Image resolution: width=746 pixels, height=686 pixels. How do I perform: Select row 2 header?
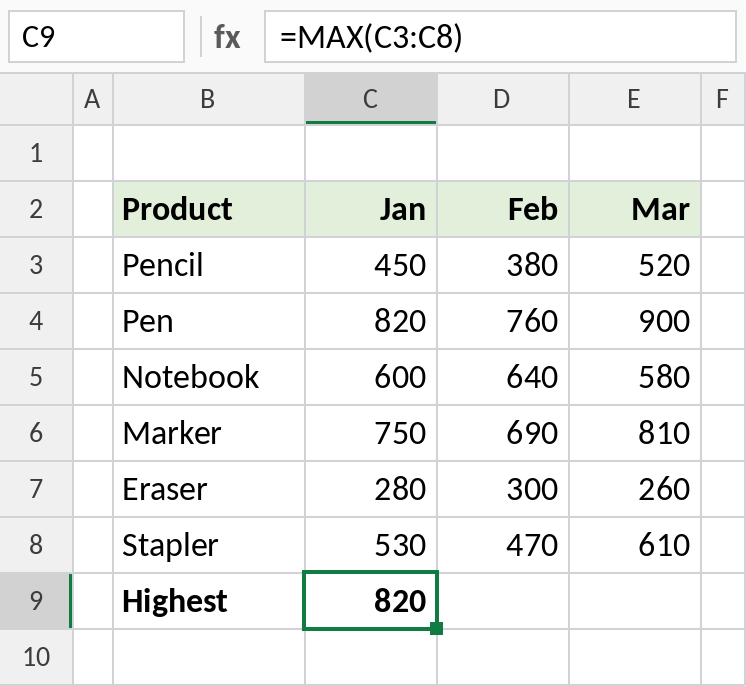36,209
